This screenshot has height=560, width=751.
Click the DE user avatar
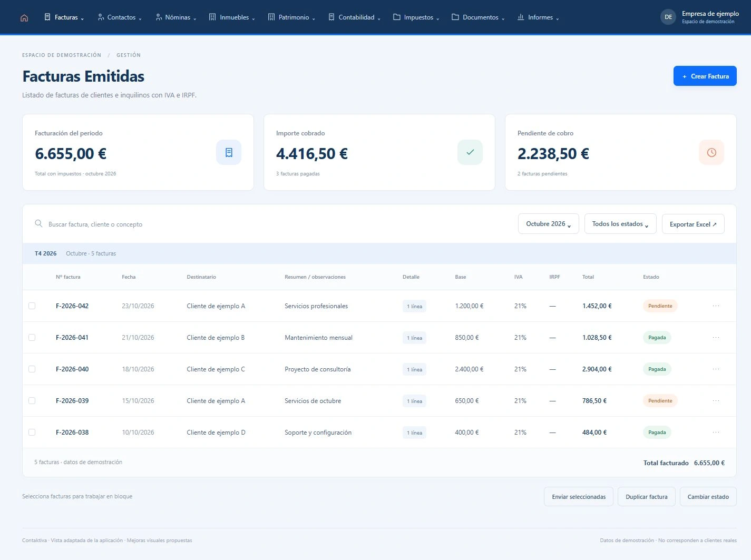668,17
